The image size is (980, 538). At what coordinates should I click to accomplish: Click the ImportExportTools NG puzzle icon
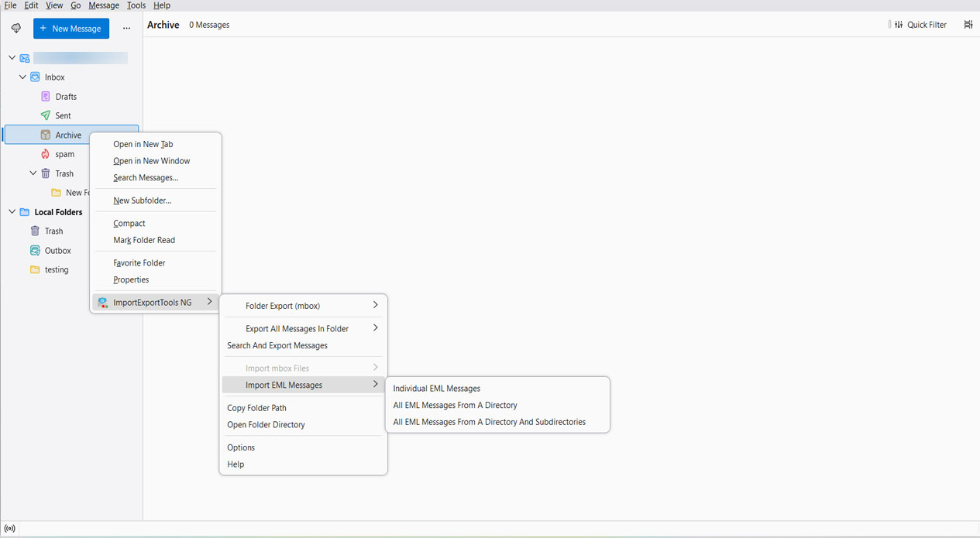103,302
